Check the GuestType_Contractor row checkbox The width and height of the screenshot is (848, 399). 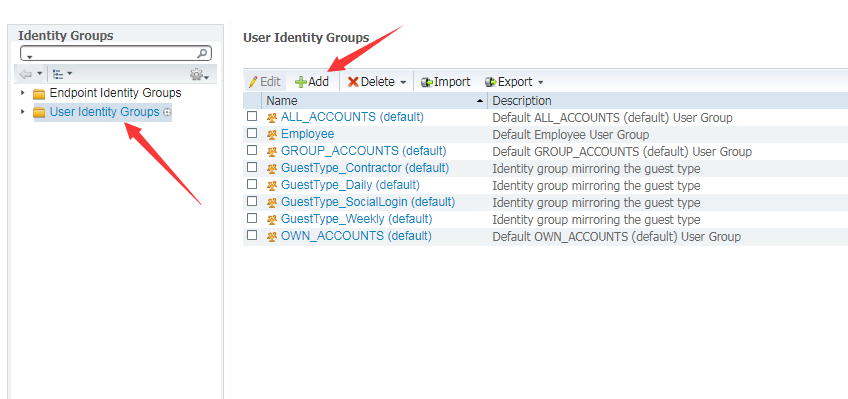coord(252,168)
